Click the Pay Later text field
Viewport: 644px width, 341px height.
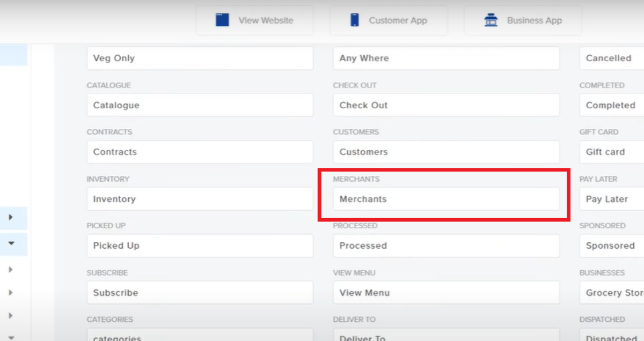click(x=611, y=199)
